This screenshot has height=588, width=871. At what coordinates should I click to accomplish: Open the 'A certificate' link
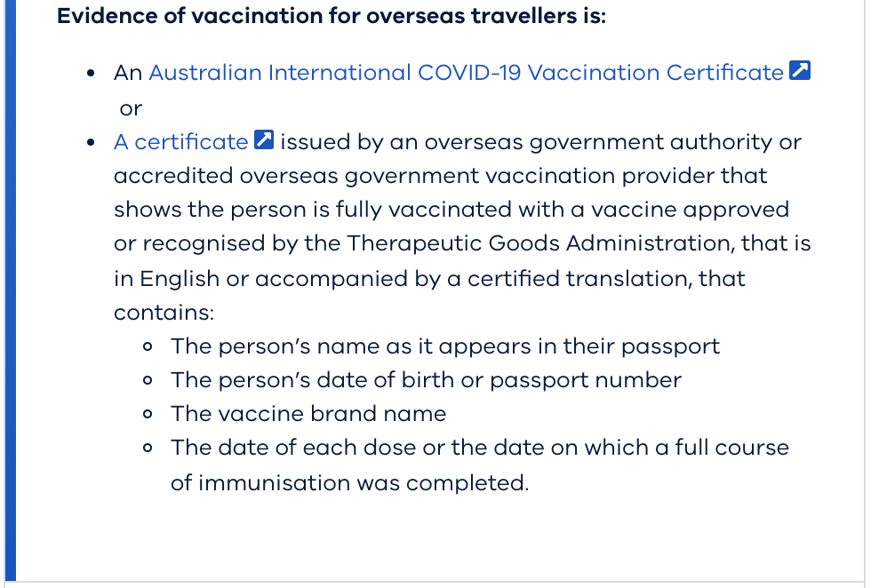click(x=180, y=142)
